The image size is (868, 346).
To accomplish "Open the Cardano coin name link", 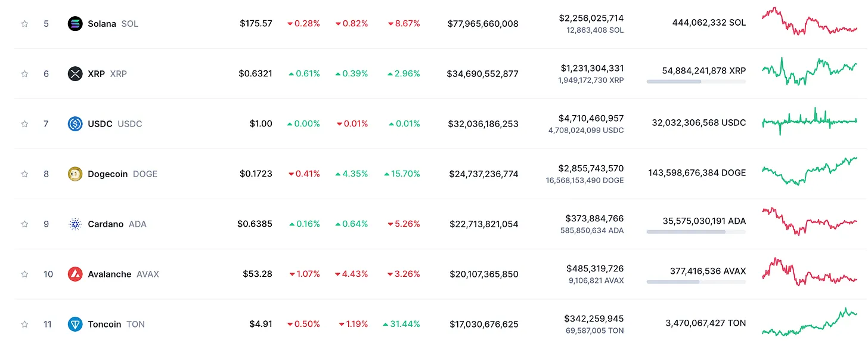I will pyautogui.click(x=106, y=224).
